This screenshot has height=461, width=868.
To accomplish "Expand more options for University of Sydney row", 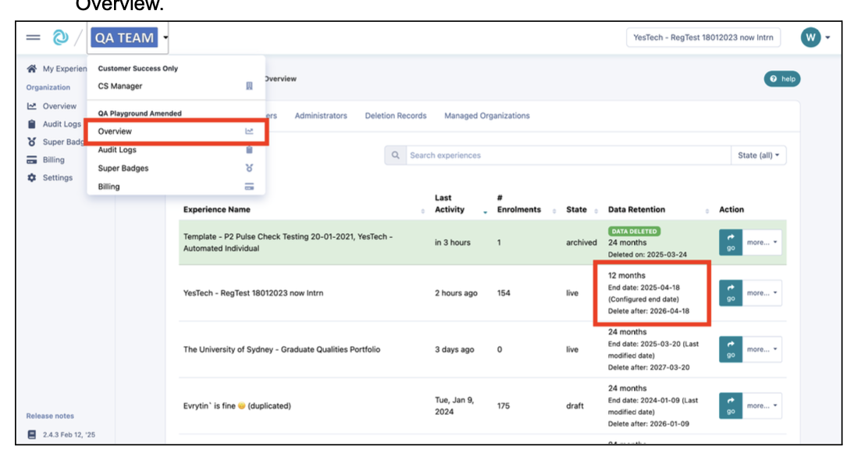I will click(762, 349).
